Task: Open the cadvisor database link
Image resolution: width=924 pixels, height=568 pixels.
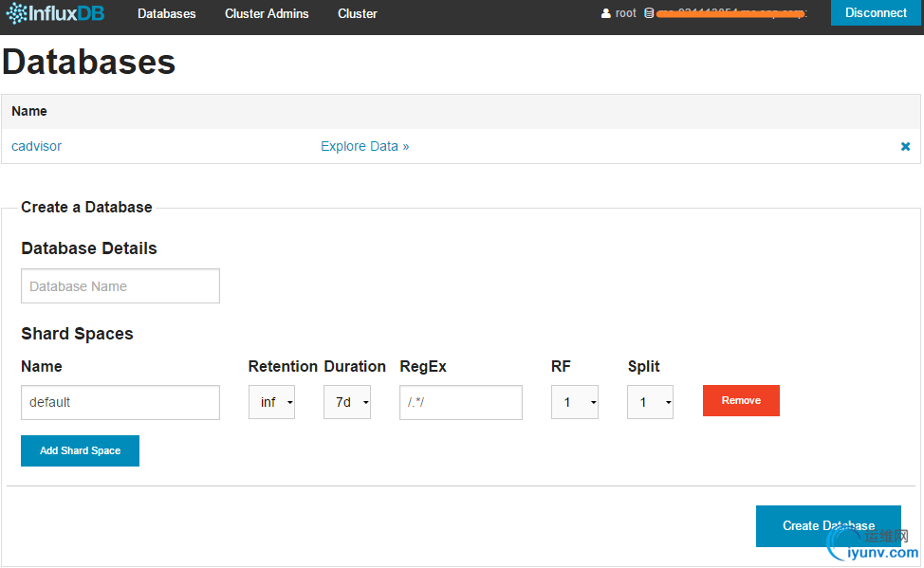Action: coord(37,146)
